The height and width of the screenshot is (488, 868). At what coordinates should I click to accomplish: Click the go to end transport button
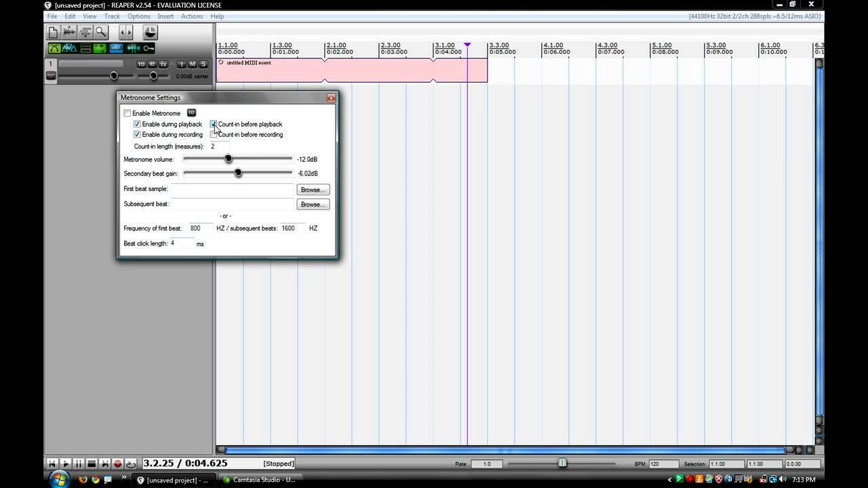pyautogui.click(x=104, y=464)
